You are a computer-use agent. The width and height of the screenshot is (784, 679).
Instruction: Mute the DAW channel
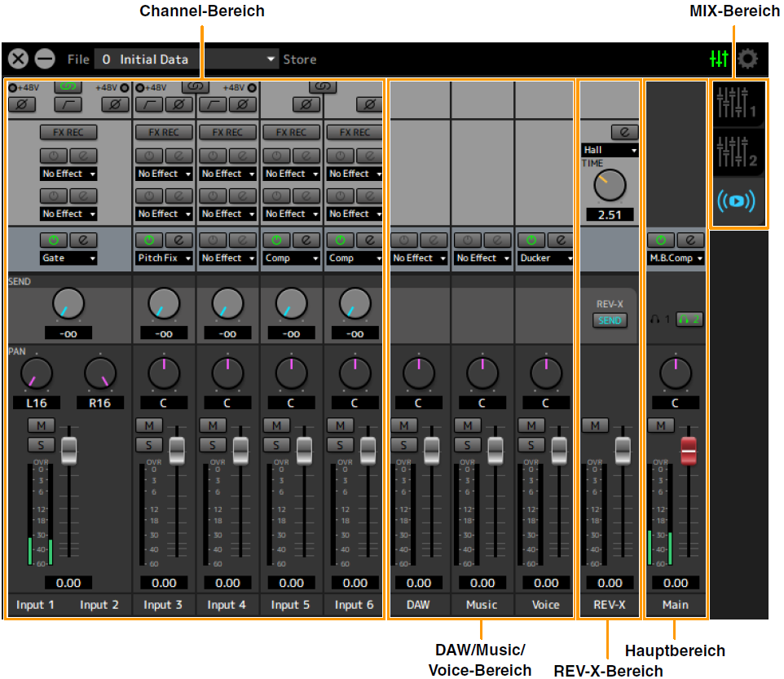tap(403, 425)
